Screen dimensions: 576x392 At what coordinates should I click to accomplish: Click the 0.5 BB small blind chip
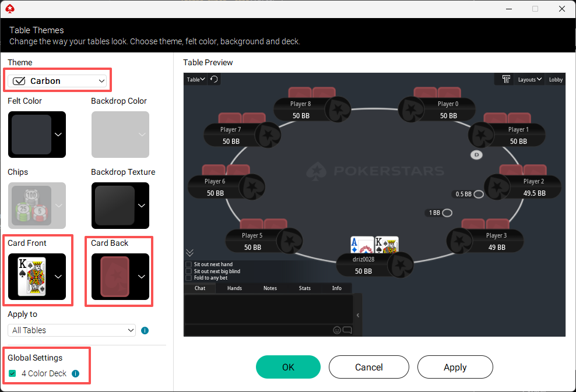coord(479,194)
